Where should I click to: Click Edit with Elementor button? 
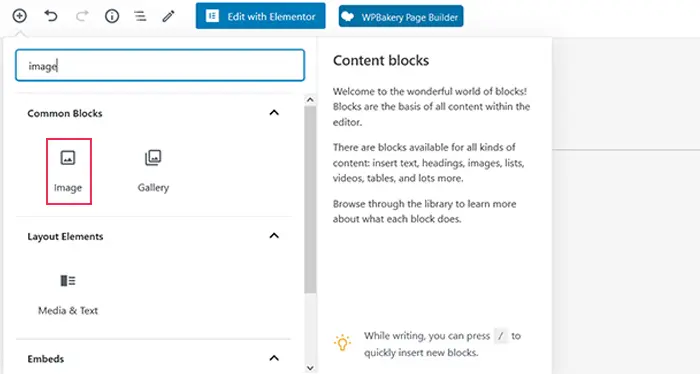tap(260, 16)
